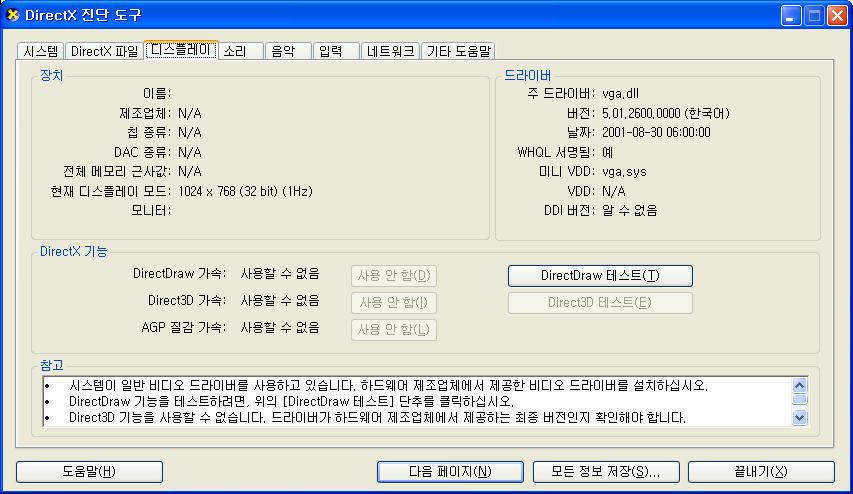Screen dimensions: 853x494
Task: Click the note about DirectDraw 테스트 단추
Action: click(291, 402)
